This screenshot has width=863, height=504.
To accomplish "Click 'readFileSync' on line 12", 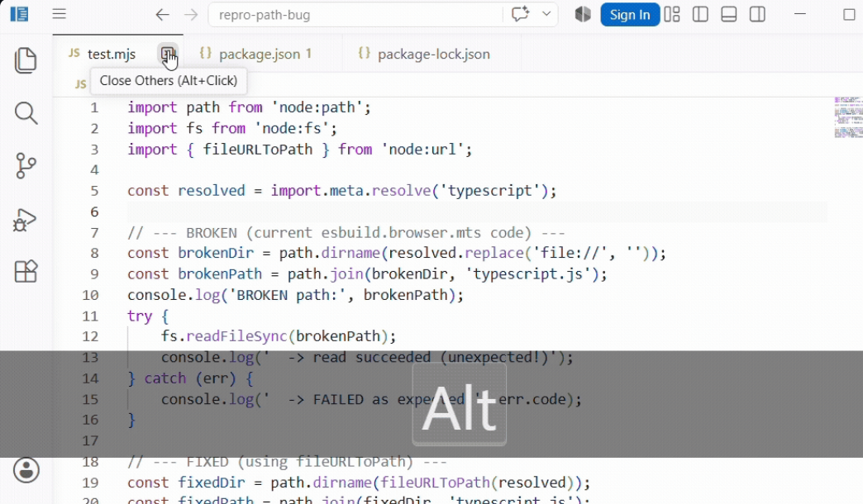I will click(x=236, y=336).
